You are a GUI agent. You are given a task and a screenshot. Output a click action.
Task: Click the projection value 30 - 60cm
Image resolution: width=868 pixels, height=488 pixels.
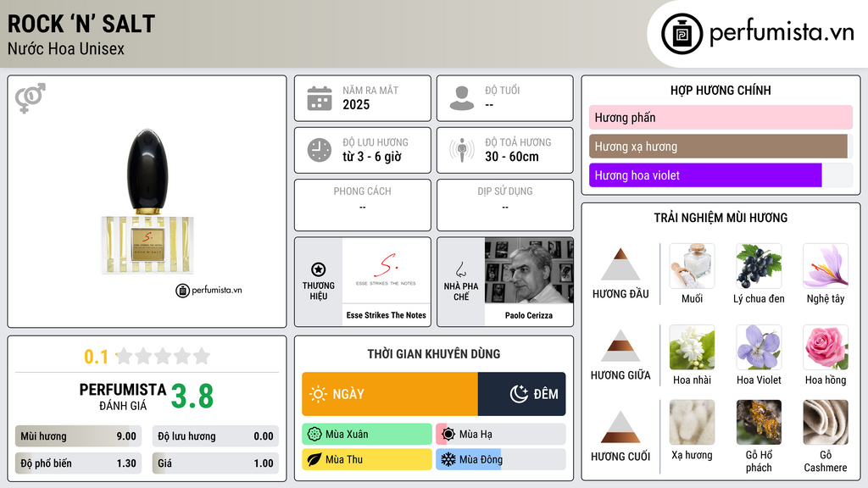511,157
